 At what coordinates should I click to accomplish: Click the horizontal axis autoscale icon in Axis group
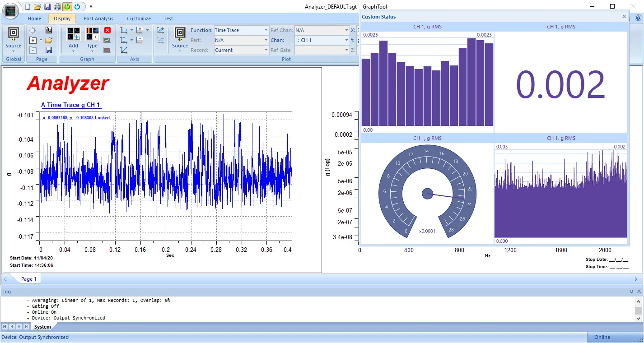click(123, 30)
